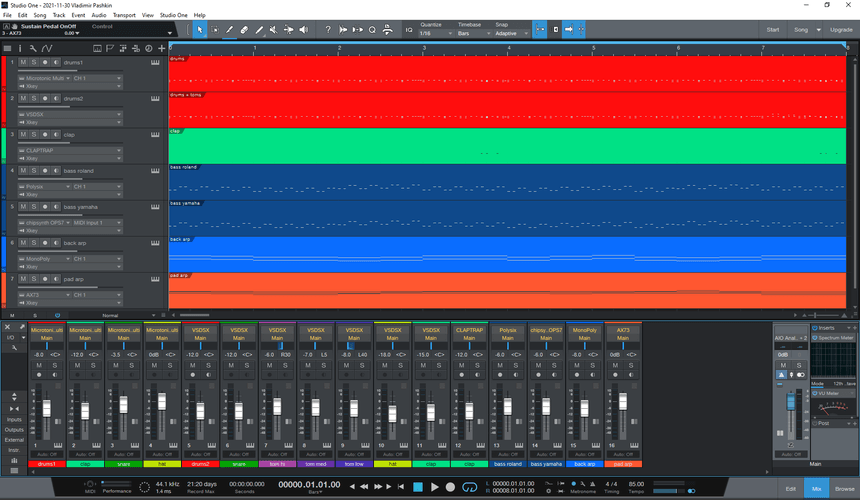This screenshot has height=500, width=860.
Task: Click the Play transport button
Action: (434, 487)
